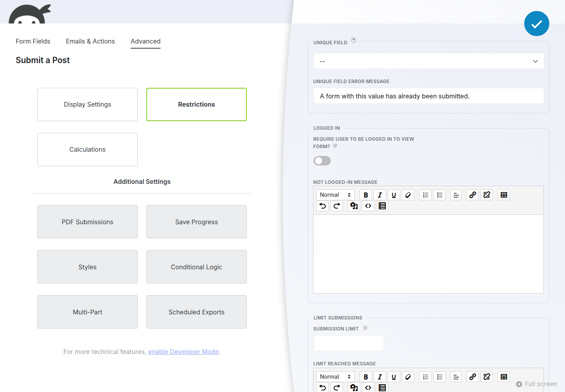This screenshot has height=392, width=565.
Task: Open code view in Not Logged-In Message editor
Action: click(368, 206)
